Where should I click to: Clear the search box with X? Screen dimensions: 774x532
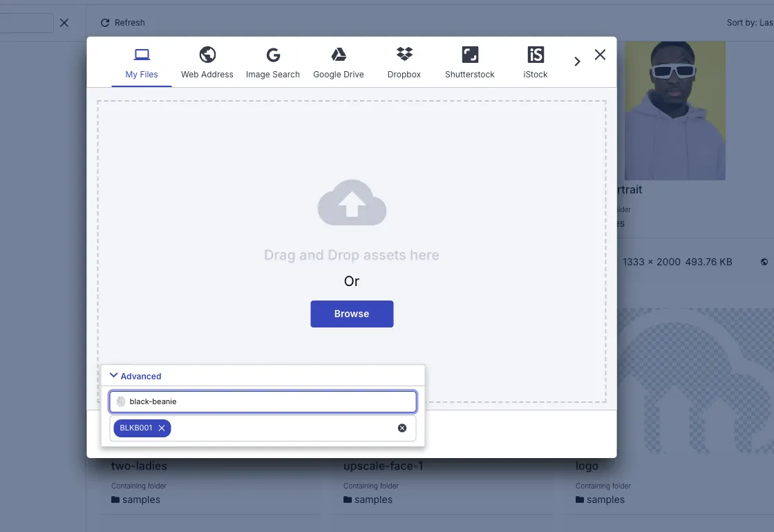pyautogui.click(x=64, y=23)
